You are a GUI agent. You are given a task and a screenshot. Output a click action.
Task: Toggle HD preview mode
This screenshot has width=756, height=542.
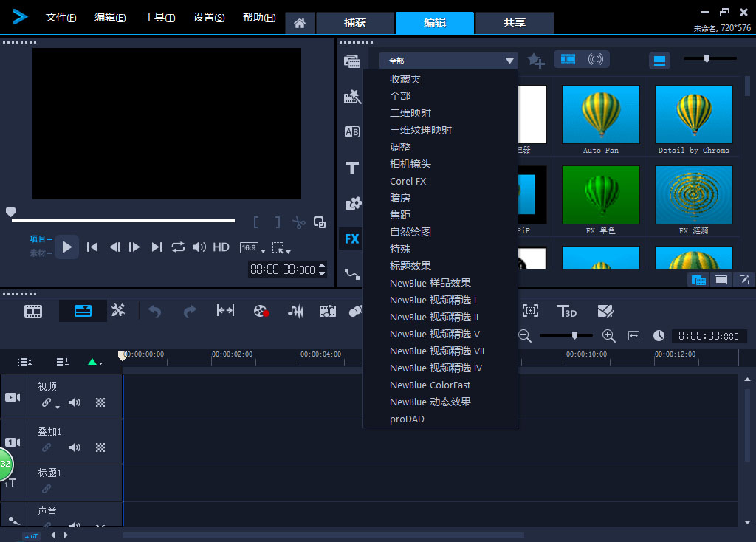pos(221,247)
